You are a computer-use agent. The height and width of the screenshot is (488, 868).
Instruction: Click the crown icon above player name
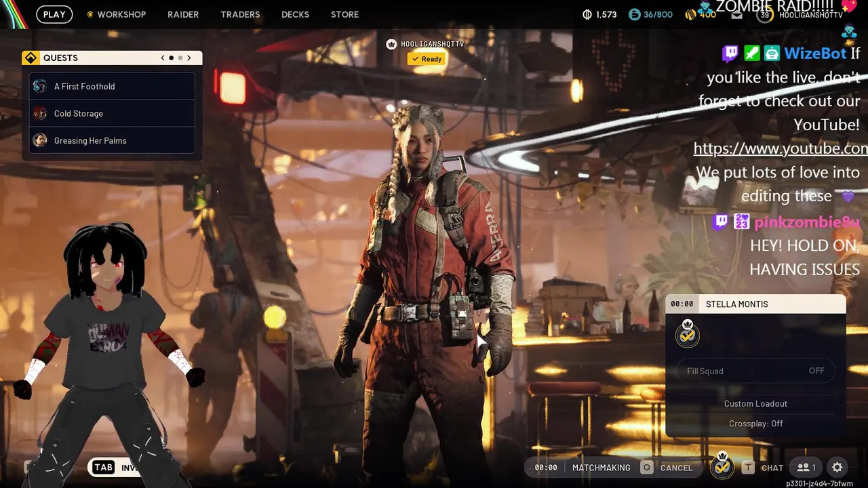[x=391, y=44]
